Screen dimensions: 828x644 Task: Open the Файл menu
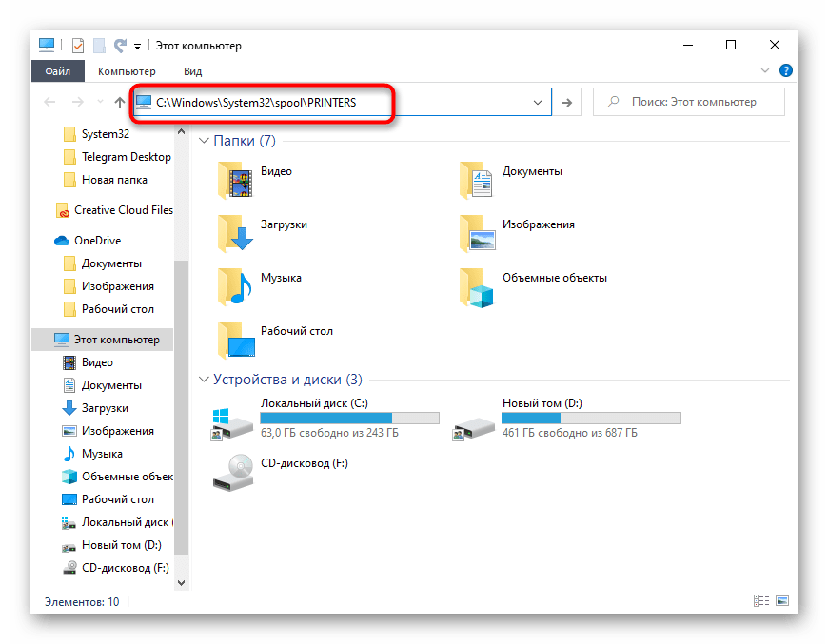pyautogui.click(x=58, y=71)
